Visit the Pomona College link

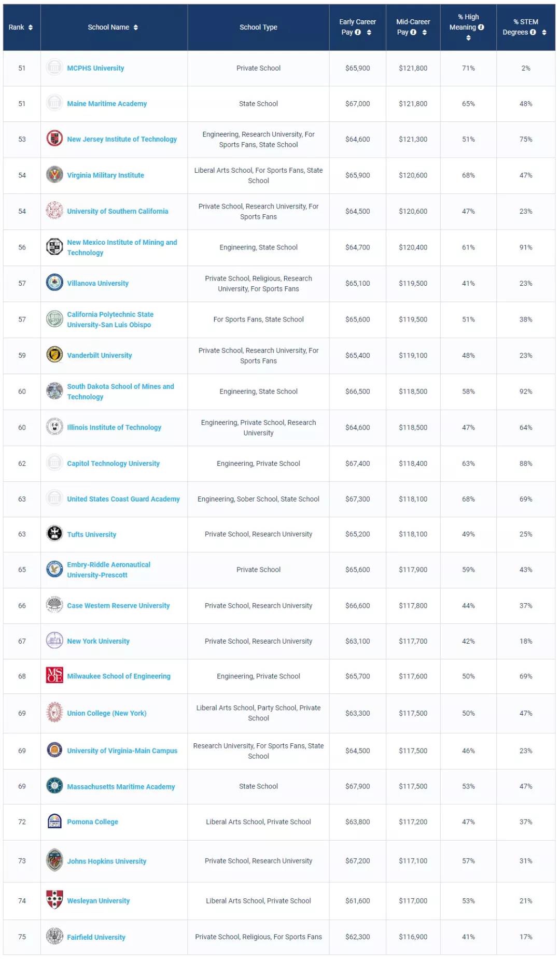click(92, 822)
